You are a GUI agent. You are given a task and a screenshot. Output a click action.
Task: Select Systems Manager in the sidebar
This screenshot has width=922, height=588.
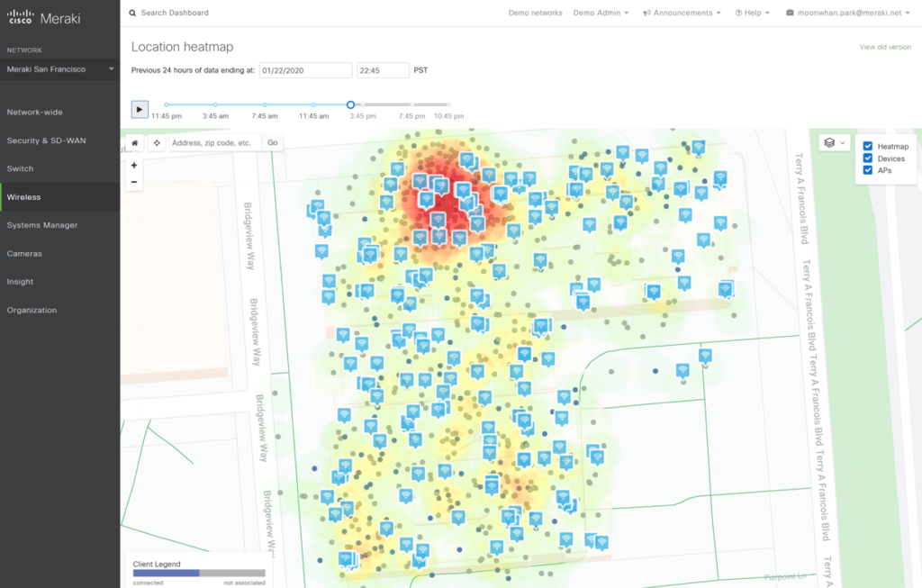[42, 225]
